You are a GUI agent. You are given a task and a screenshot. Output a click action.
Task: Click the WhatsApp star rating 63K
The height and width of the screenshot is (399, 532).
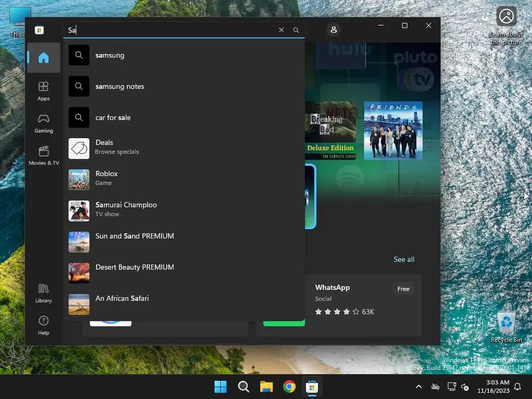tap(344, 312)
